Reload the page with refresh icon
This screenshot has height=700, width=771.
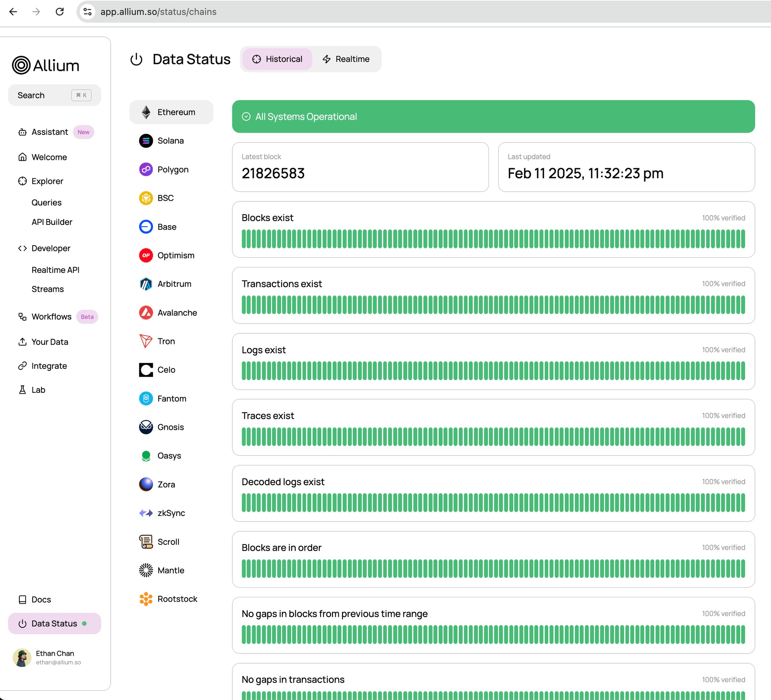point(60,12)
